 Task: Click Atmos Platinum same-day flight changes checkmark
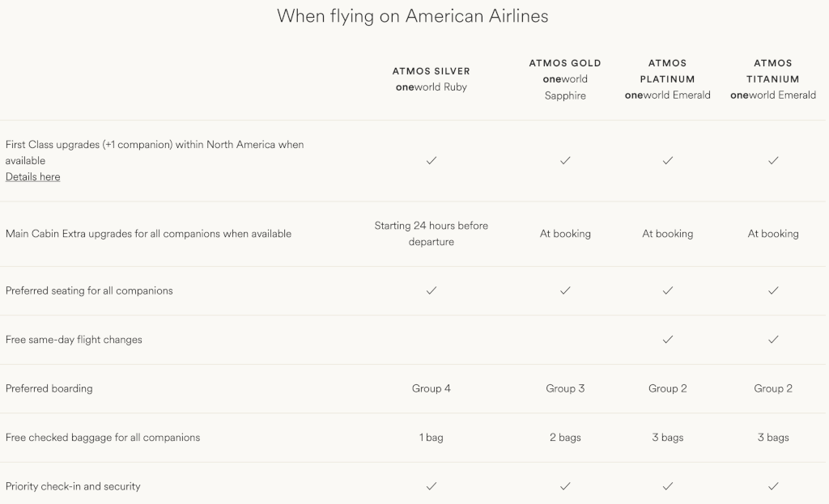pos(668,340)
